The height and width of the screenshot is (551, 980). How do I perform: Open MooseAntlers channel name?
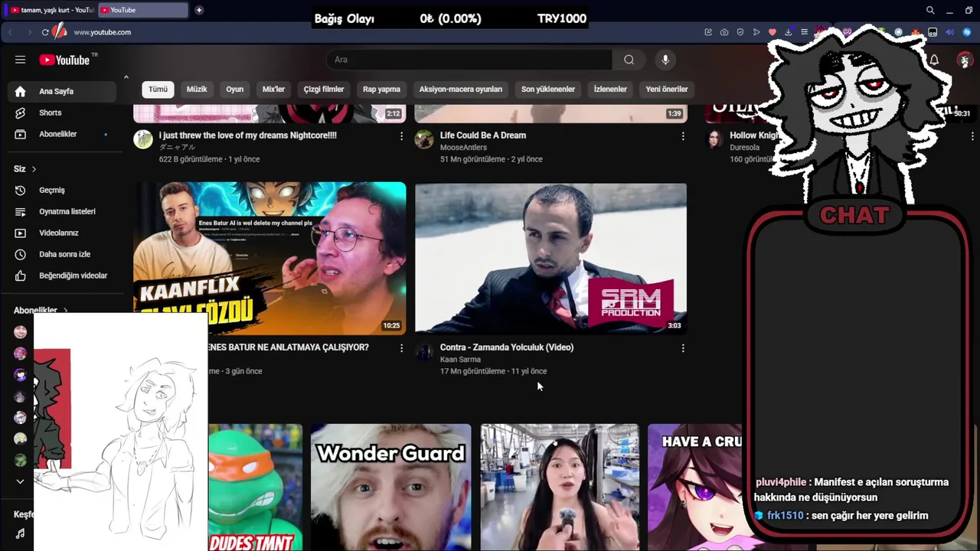pyautogui.click(x=463, y=148)
